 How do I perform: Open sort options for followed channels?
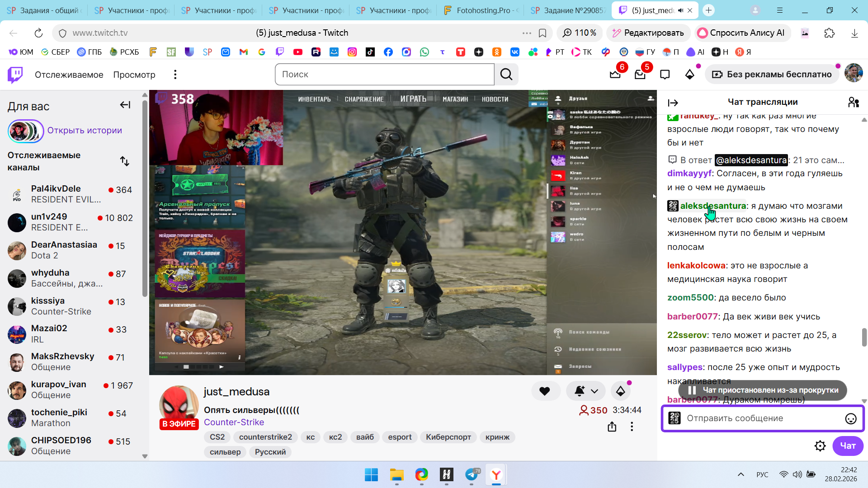click(x=124, y=161)
